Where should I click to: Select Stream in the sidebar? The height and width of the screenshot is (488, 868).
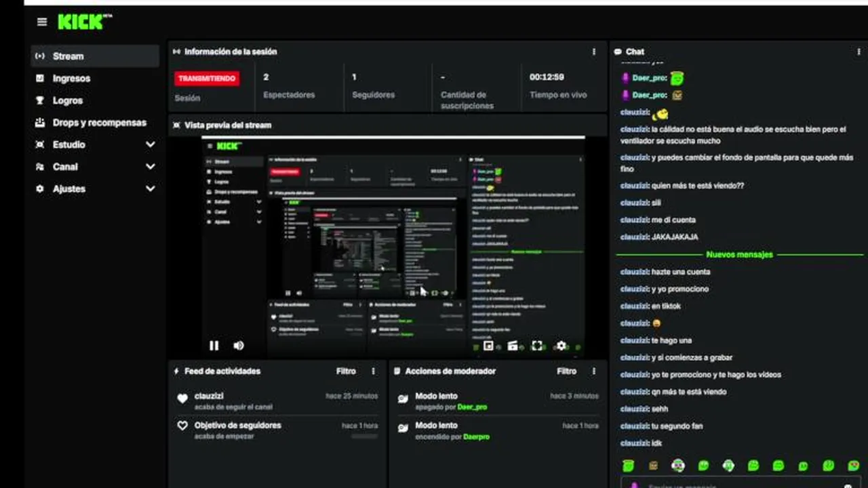tap(95, 56)
